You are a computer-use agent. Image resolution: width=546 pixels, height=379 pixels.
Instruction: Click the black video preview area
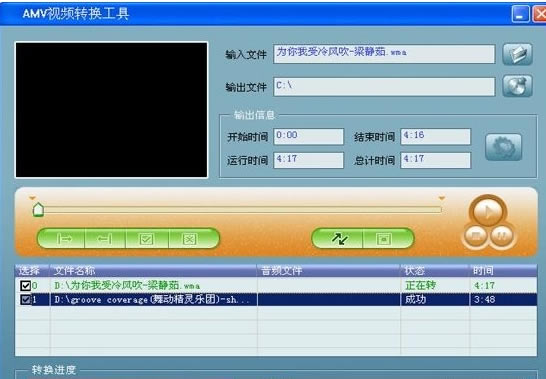click(x=111, y=110)
